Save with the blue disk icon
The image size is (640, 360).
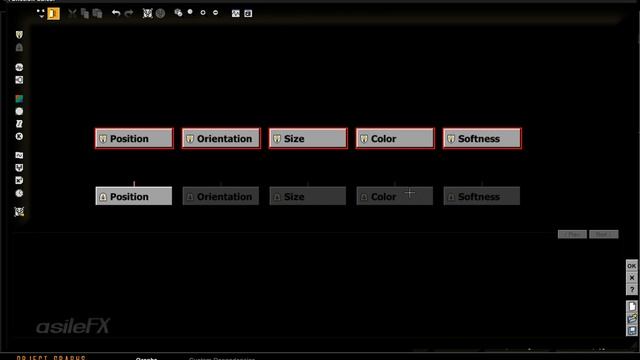point(632,330)
